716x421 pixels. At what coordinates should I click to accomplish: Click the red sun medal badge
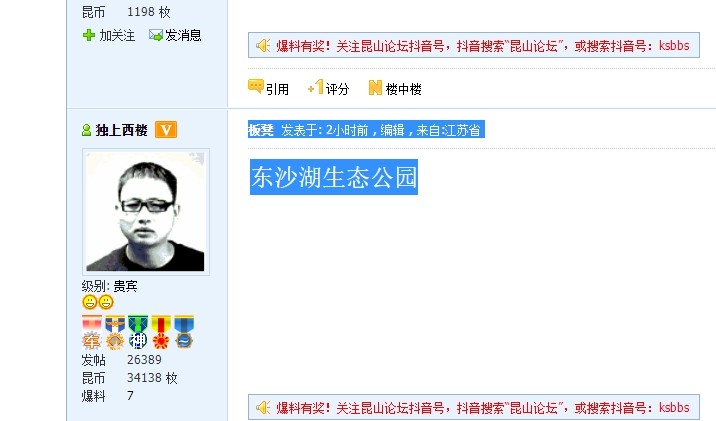161,332
